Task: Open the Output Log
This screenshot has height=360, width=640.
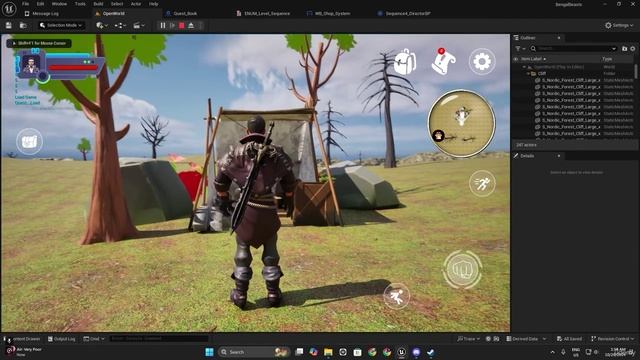Action: (62, 339)
